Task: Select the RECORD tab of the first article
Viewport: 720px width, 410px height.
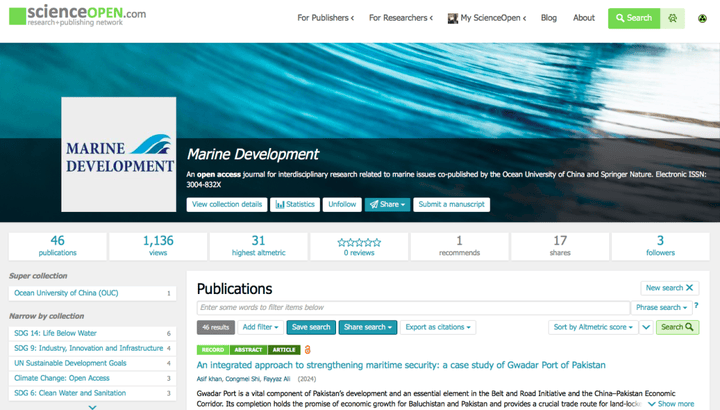Action: [x=213, y=350]
